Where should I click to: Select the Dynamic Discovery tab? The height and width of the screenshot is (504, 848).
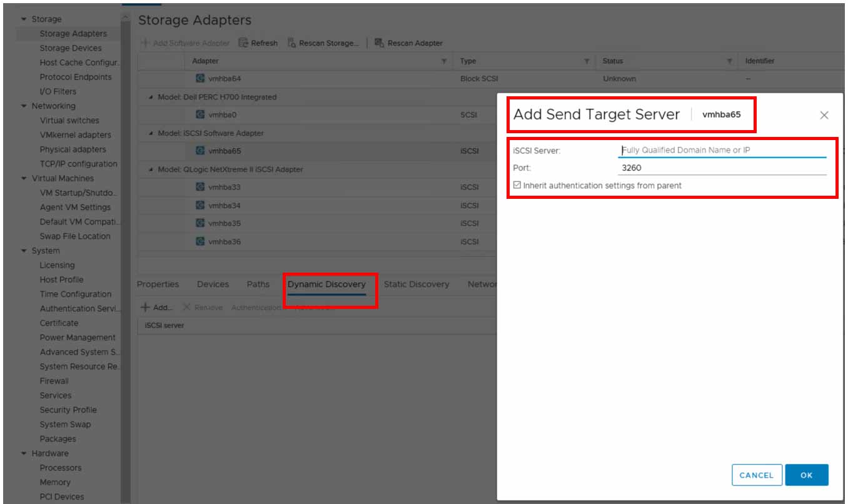tap(326, 284)
